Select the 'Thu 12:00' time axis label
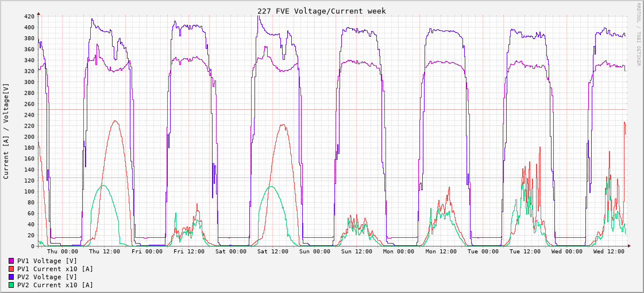Screen dimensions: 644x293 click(105, 252)
